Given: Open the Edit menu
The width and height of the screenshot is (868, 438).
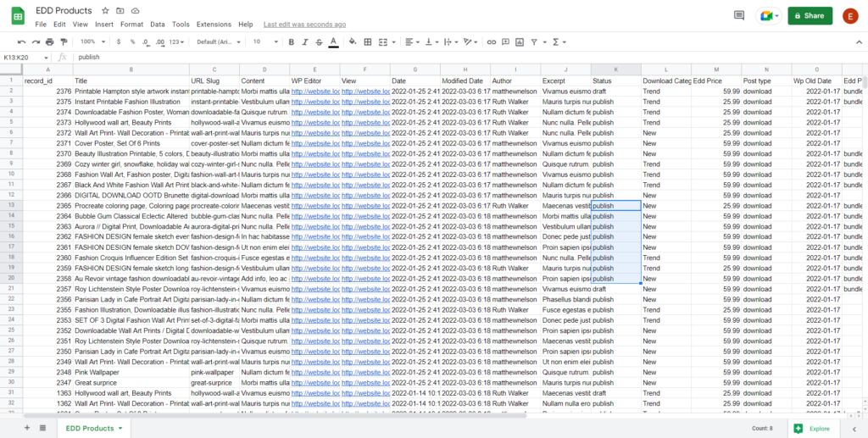Looking at the screenshot, I should tap(59, 25).
